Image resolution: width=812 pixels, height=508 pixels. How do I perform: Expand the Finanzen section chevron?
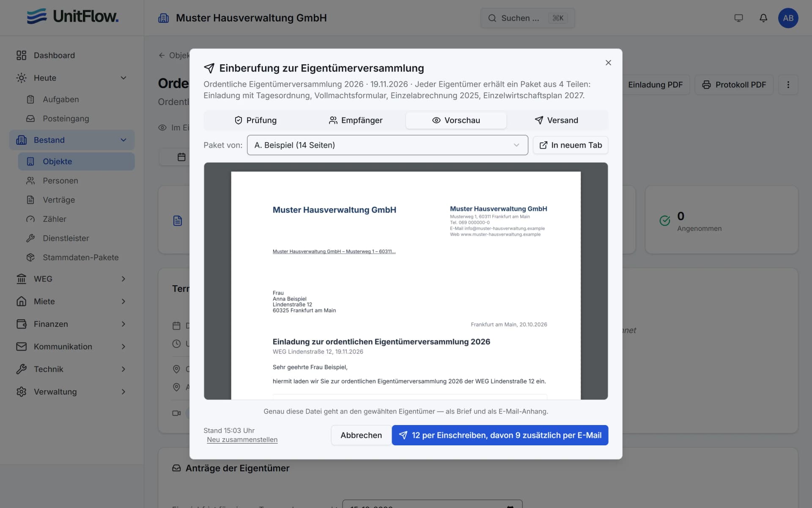tap(123, 324)
